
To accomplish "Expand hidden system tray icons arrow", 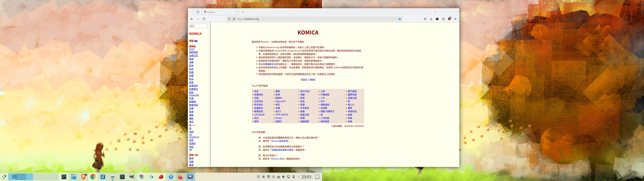I will click(298, 177).
